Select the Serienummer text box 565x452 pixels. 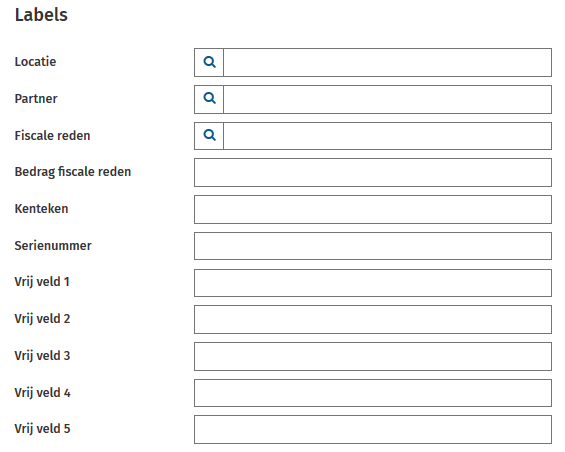373,246
